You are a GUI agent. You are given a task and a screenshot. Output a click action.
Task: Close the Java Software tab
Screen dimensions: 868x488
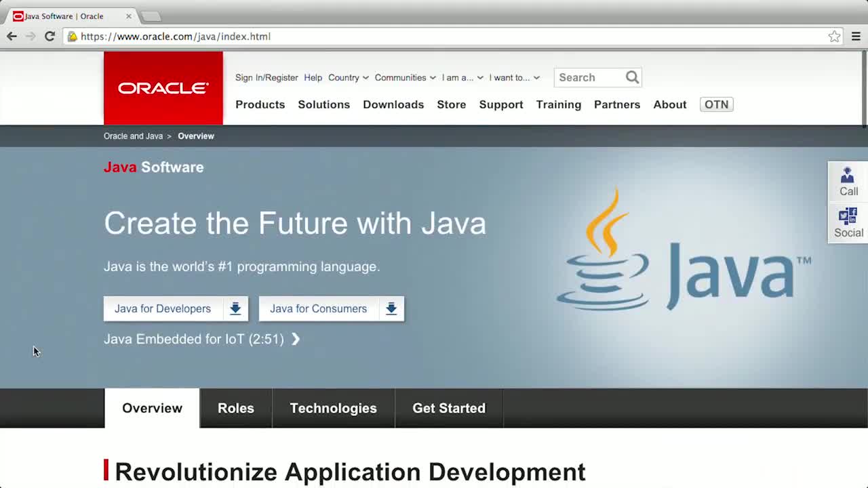pos(128,16)
